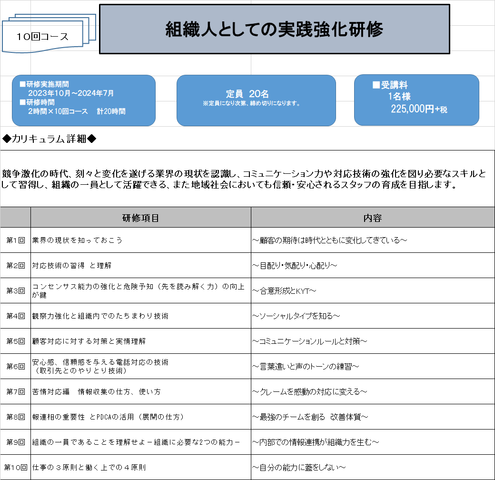The width and height of the screenshot is (495, 480).
Task: Select the '第6回' cell
Action: click(x=15, y=366)
